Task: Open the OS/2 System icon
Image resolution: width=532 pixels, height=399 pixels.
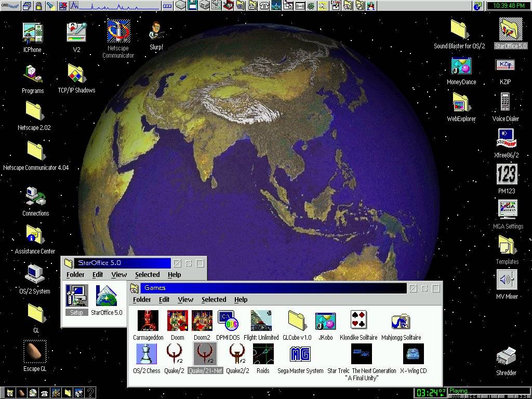Action: click(35, 279)
